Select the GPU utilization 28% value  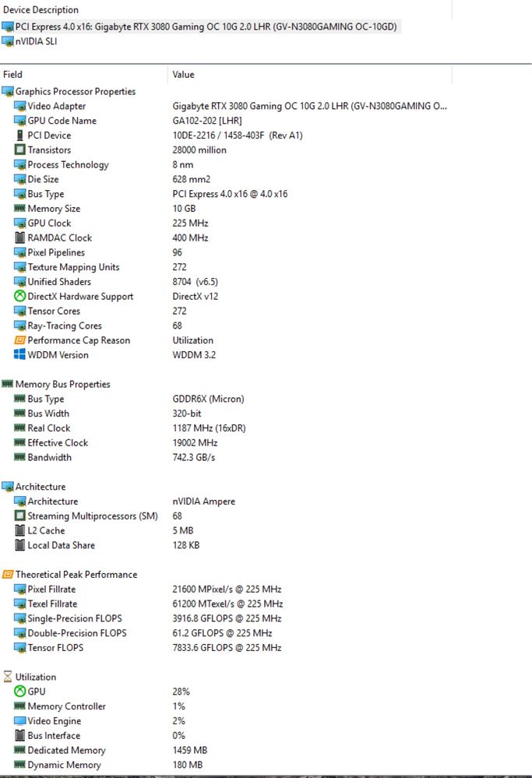point(181,692)
